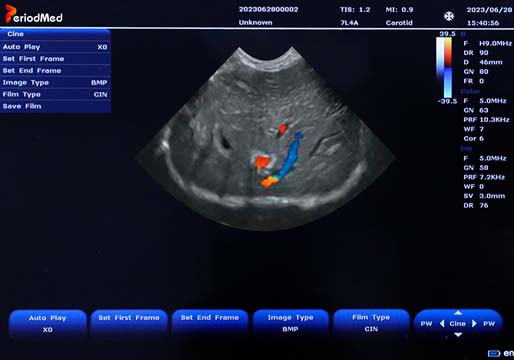The height and width of the screenshot is (360, 514).
Task: Click the Cine down arrow
Action: point(458,334)
